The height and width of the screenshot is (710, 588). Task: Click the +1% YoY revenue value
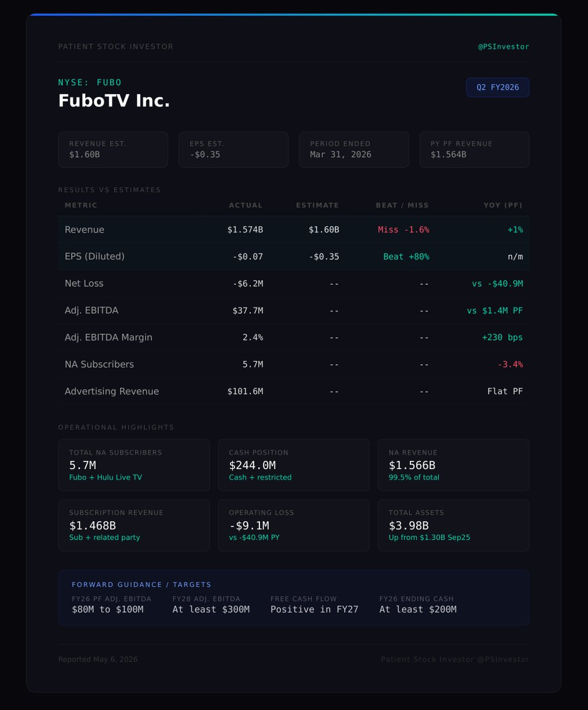point(515,230)
